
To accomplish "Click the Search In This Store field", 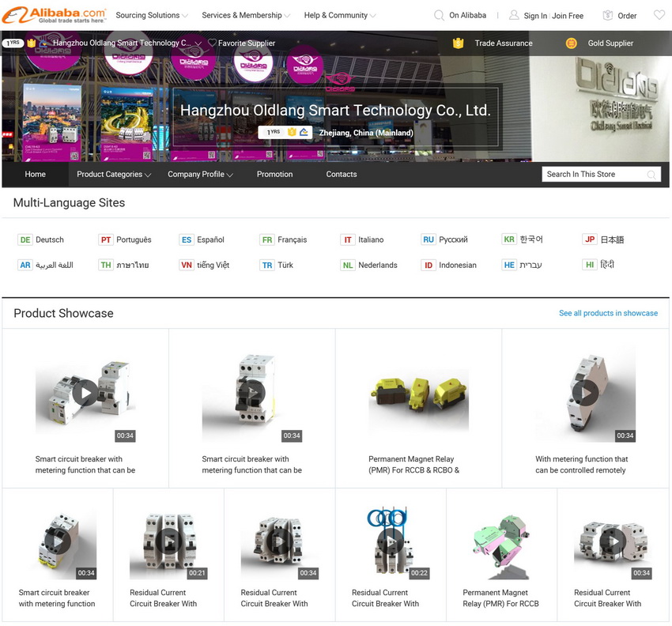I will tap(593, 175).
